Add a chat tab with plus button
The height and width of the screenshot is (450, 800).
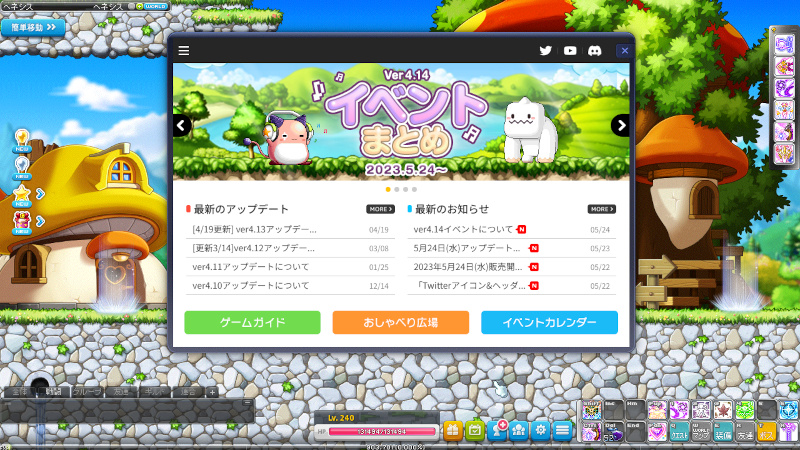212,392
